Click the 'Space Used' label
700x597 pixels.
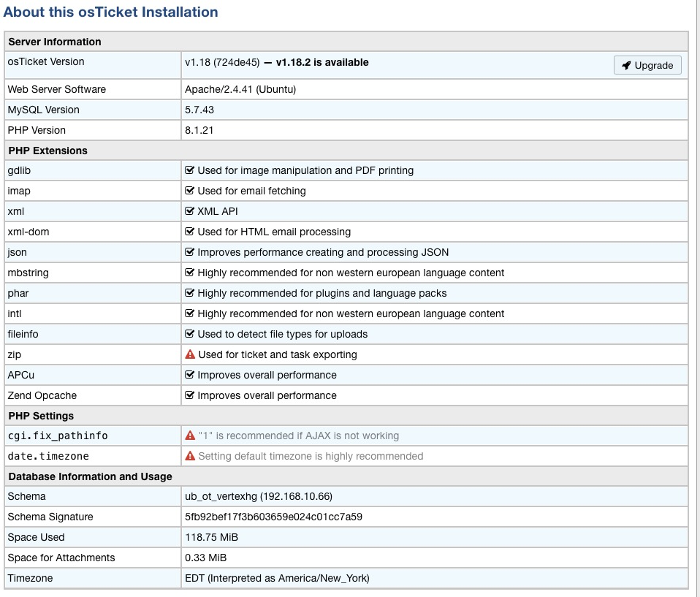coord(36,537)
